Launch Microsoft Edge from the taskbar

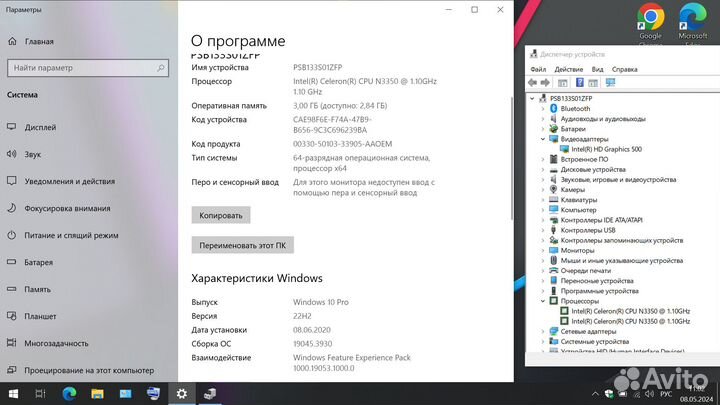(x=70, y=394)
